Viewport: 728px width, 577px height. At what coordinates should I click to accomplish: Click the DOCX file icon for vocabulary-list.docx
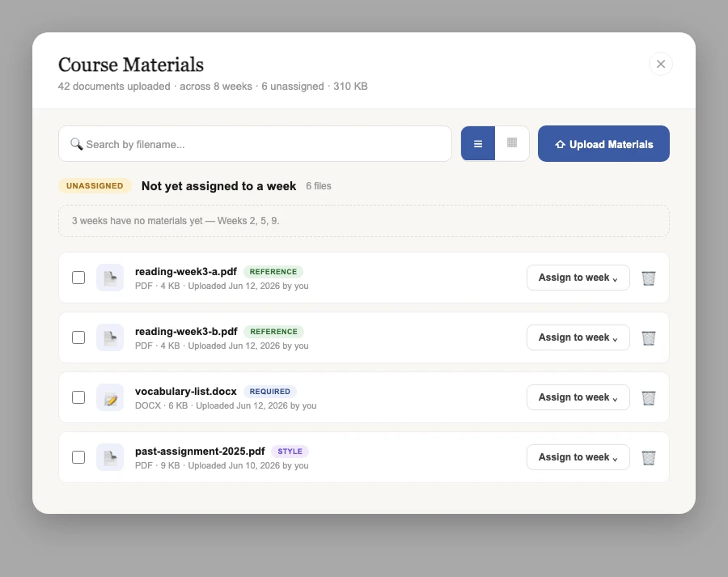tap(110, 397)
